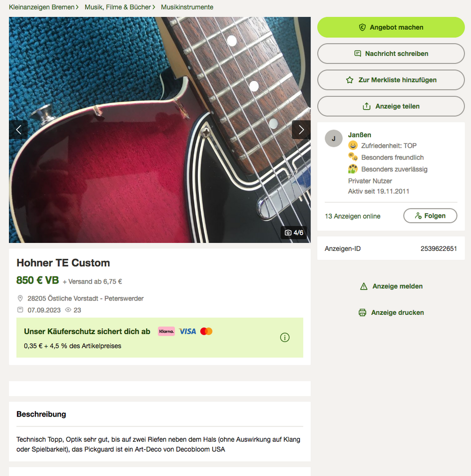Click the star icon for Merkliste
This screenshot has height=476, width=471.
pyautogui.click(x=350, y=80)
